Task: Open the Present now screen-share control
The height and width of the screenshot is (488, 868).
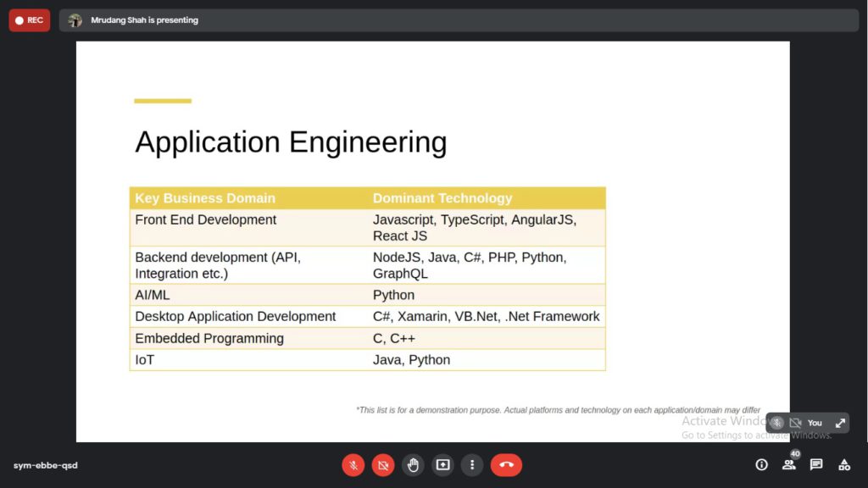Action: click(442, 464)
